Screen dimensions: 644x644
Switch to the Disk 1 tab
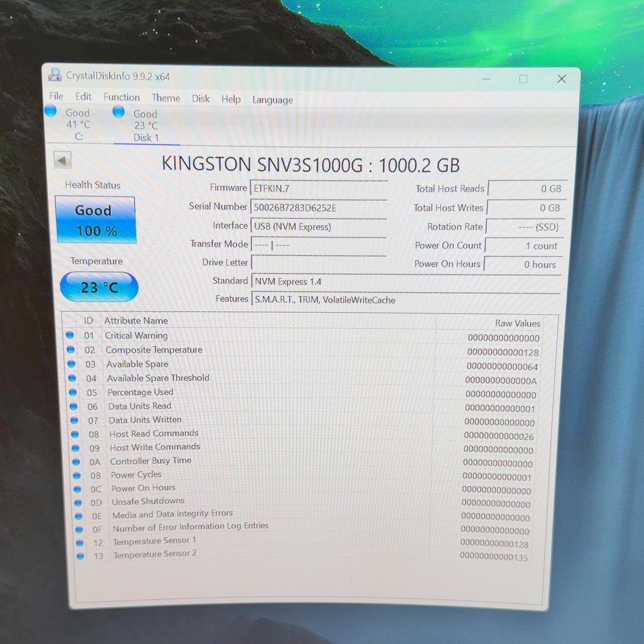(146, 126)
